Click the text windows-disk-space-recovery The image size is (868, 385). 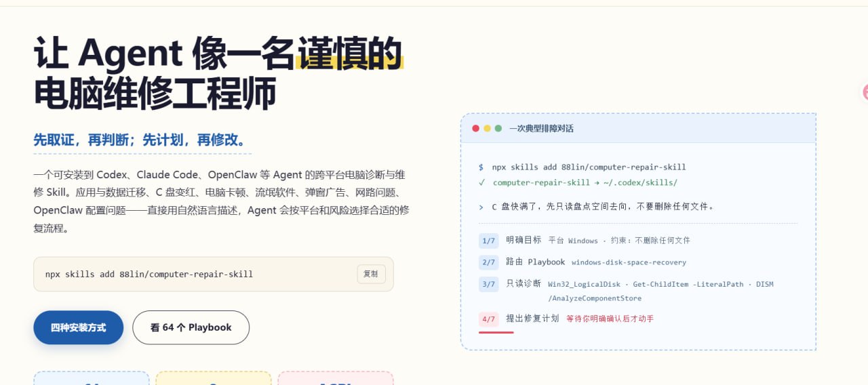click(629, 262)
